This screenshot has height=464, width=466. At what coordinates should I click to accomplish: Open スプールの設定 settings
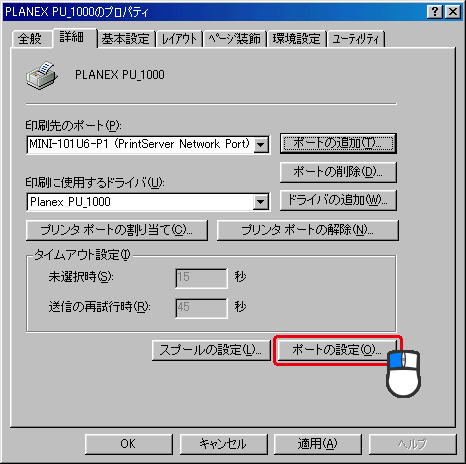pyautogui.click(x=211, y=350)
